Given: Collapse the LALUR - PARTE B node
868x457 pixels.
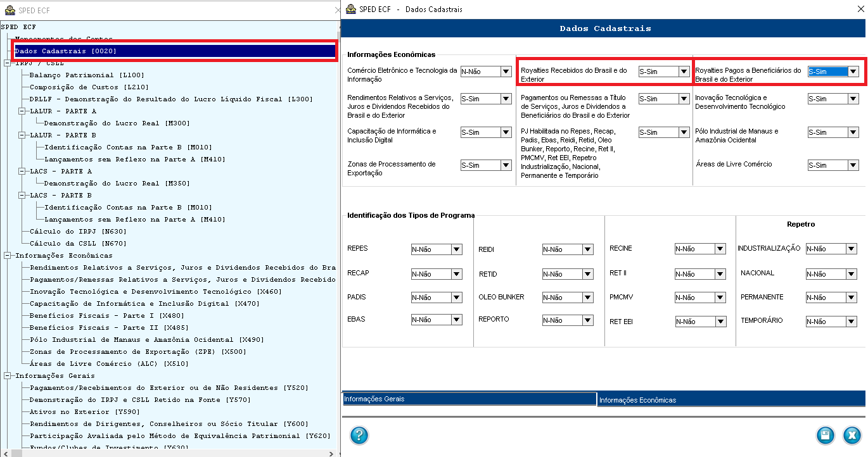Looking at the screenshot, I should pos(22,135).
